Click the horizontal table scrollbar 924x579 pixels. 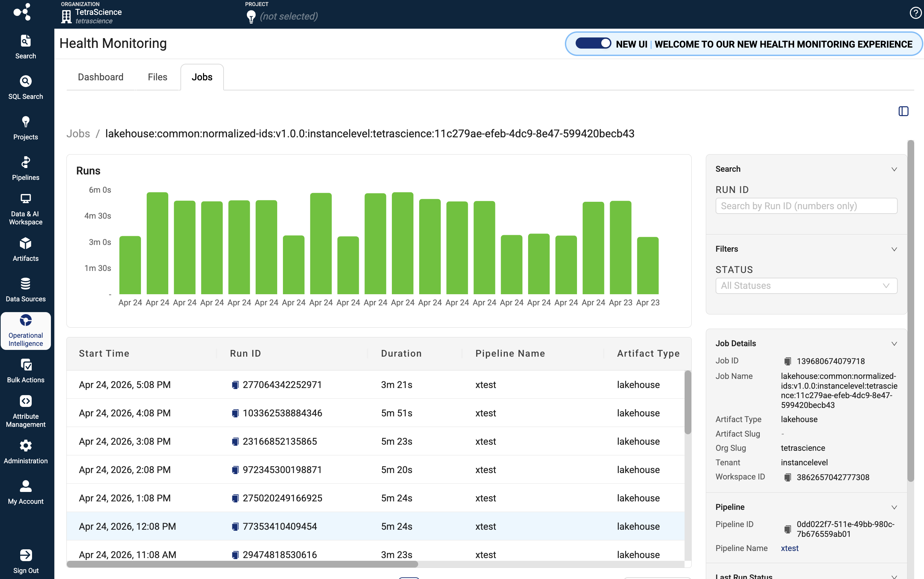click(x=242, y=564)
